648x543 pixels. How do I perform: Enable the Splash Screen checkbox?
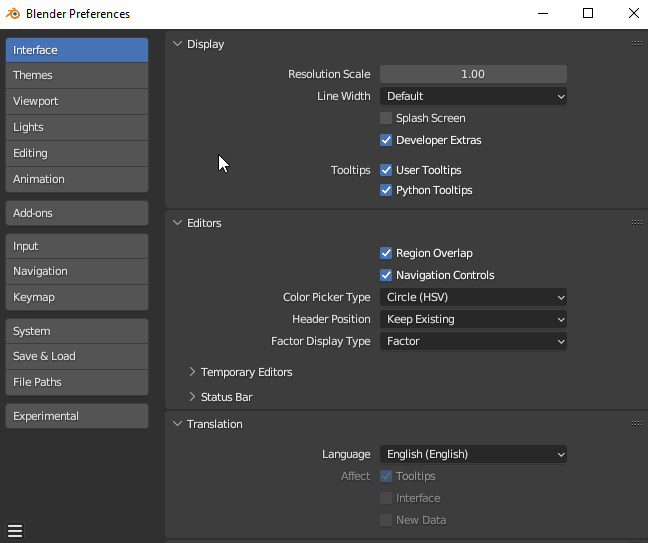tap(386, 118)
